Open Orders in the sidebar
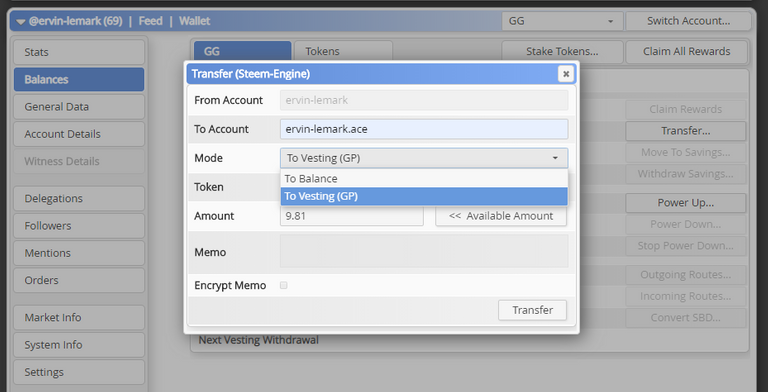Viewport: 768px width, 392px height. pyautogui.click(x=79, y=280)
